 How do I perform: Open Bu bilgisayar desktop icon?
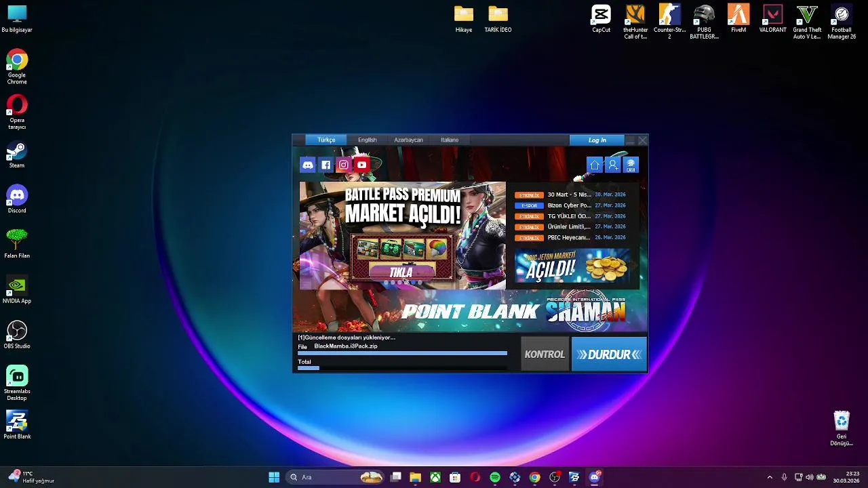click(17, 19)
